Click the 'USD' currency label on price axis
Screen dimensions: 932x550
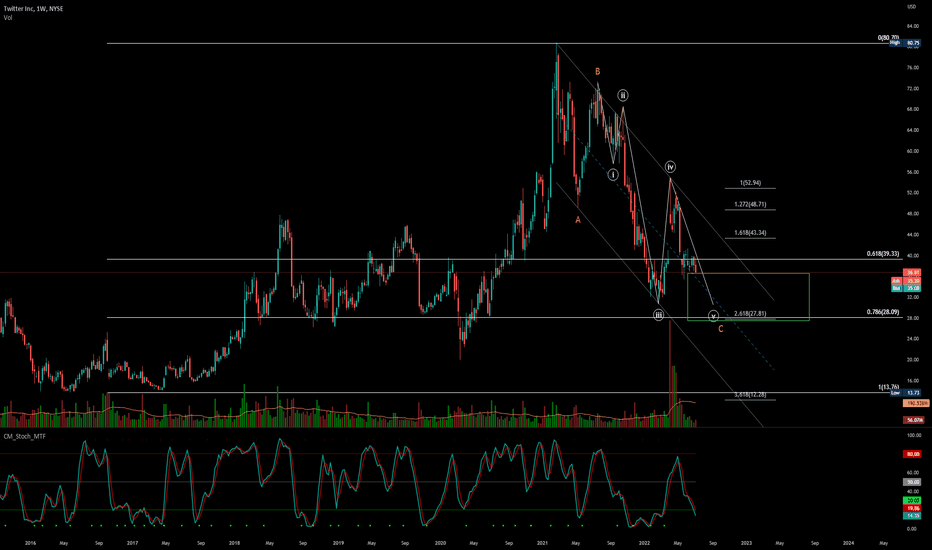pyautogui.click(x=911, y=7)
